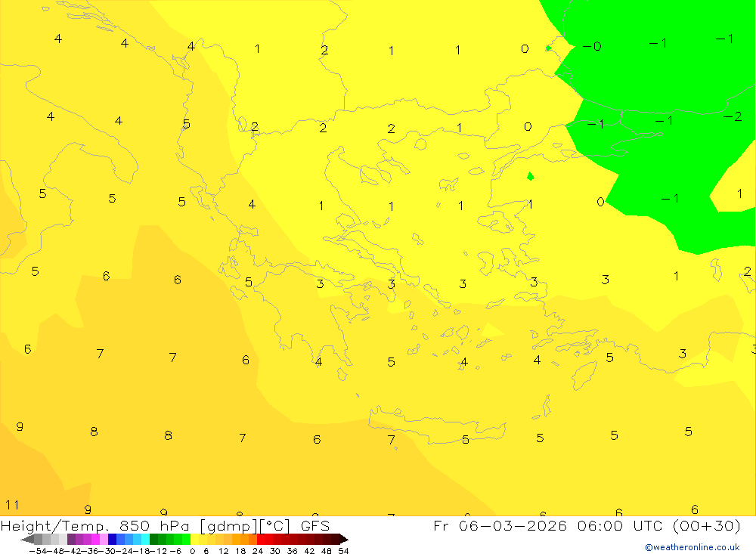Screen dimensions: 756x554
Task: Click the darkest green legend swatch
Action: point(153,540)
